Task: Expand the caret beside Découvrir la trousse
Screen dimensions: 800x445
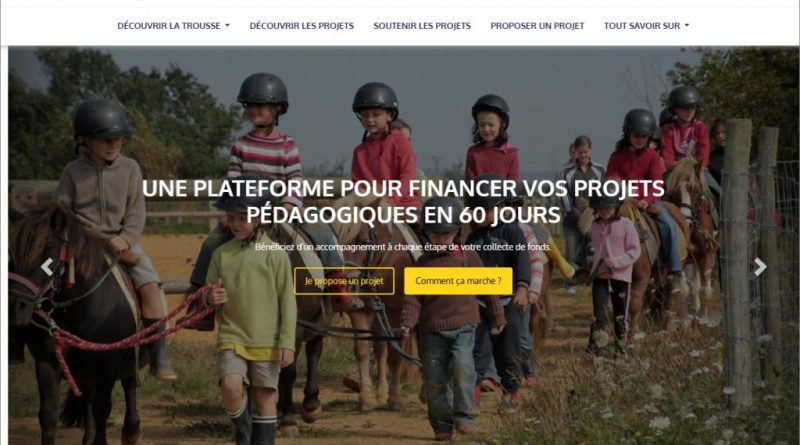Action: point(228,26)
